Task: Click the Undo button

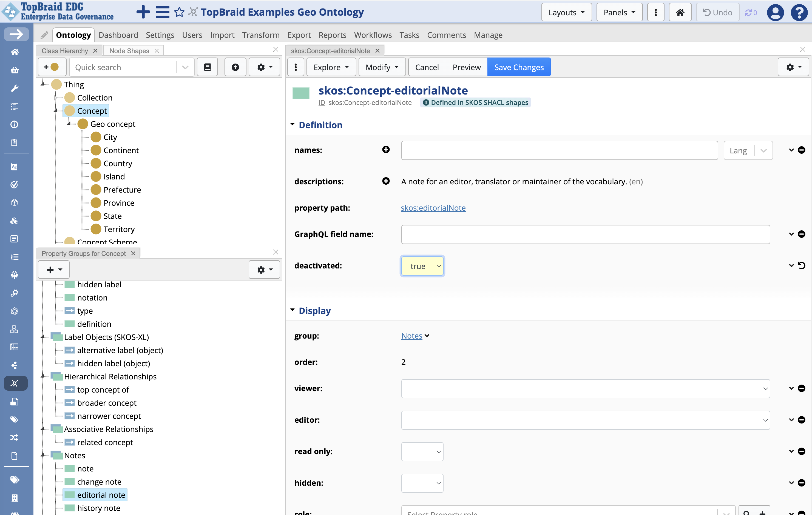Action: (718, 13)
